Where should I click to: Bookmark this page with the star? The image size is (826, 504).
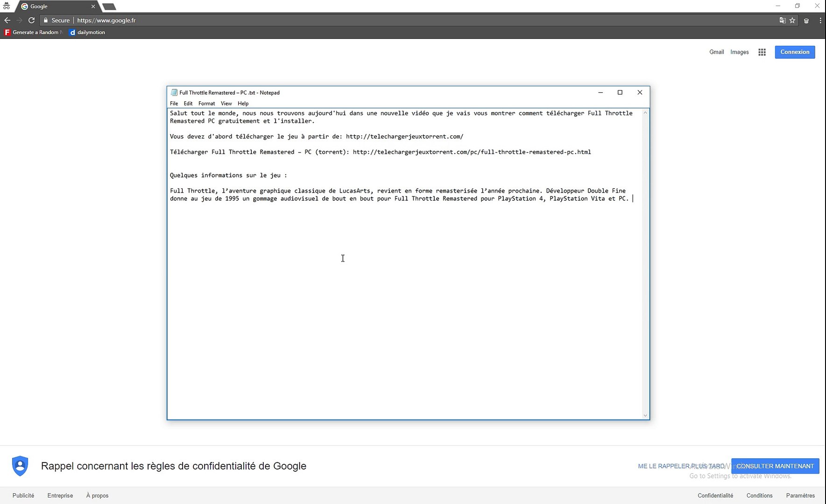point(792,21)
